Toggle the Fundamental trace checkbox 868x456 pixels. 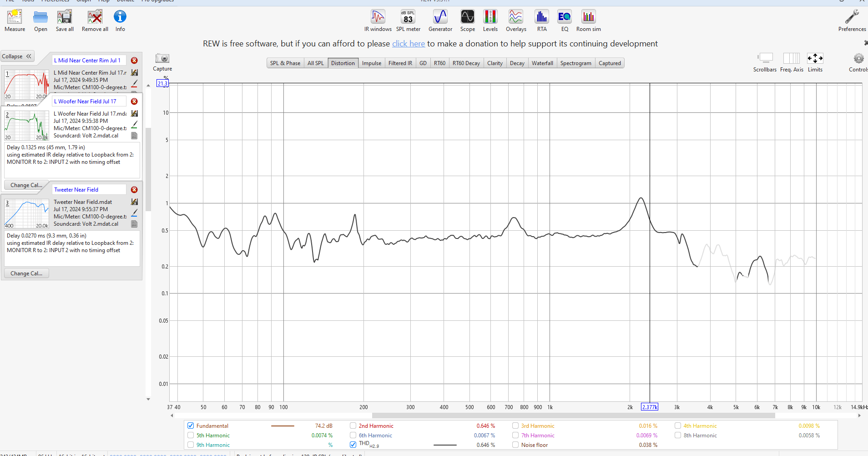(x=191, y=426)
